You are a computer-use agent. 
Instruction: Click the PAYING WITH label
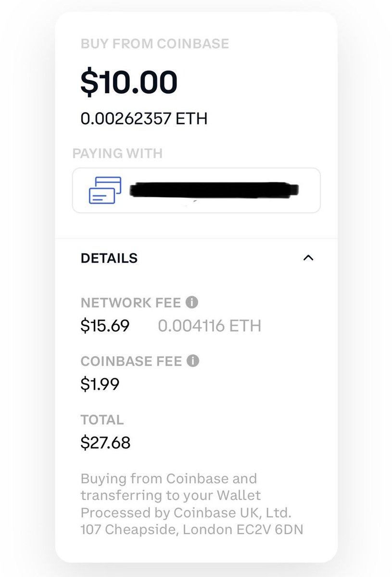point(117,153)
